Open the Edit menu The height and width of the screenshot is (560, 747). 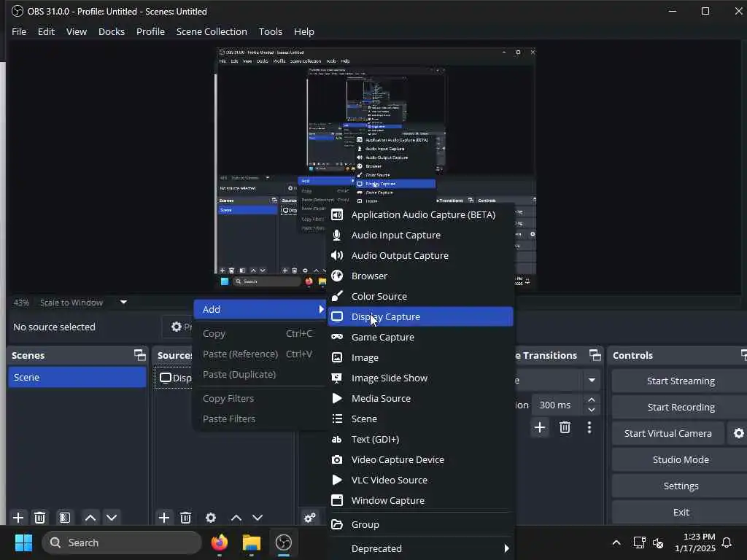coord(46,31)
